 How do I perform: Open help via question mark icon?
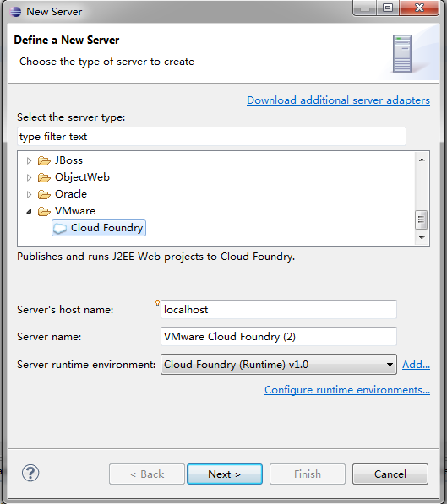click(30, 473)
